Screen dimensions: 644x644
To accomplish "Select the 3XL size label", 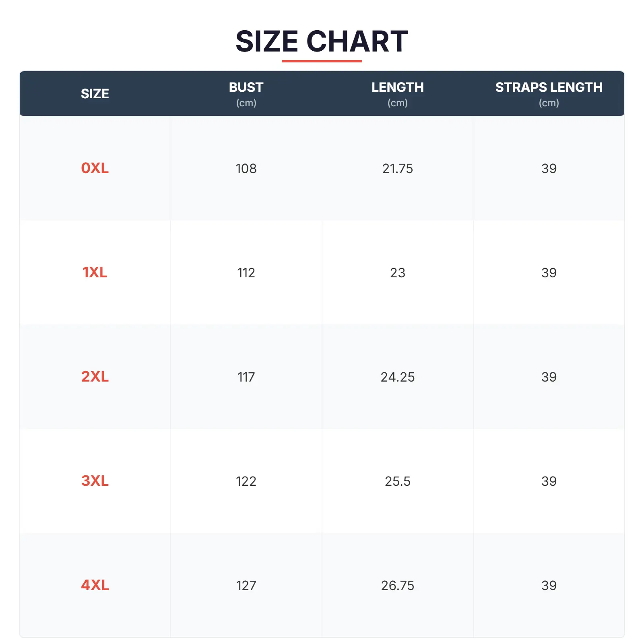I will coord(95,481).
